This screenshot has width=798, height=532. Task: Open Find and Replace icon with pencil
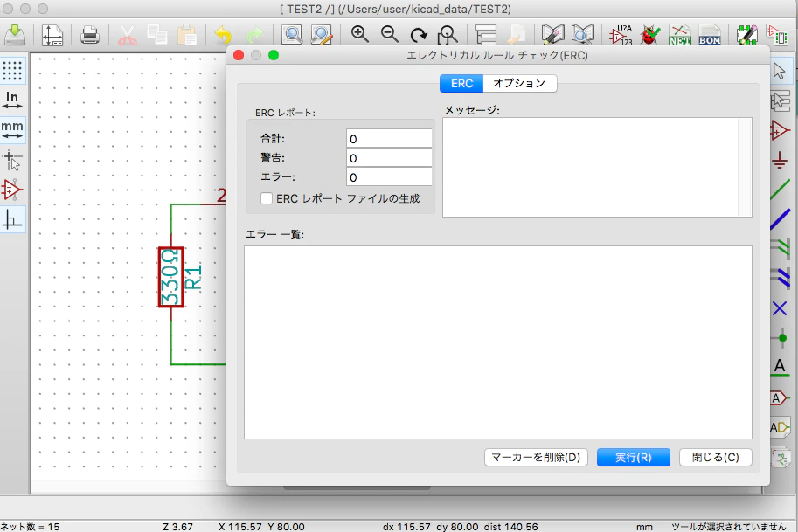click(x=322, y=35)
